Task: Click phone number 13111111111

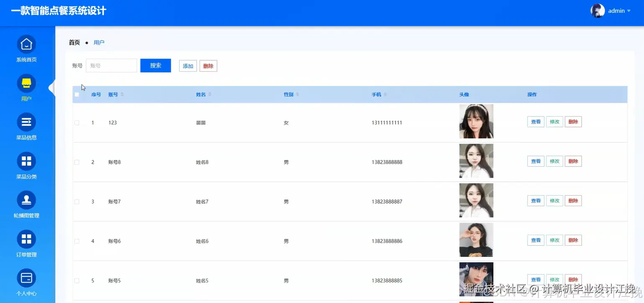Action: [387, 123]
